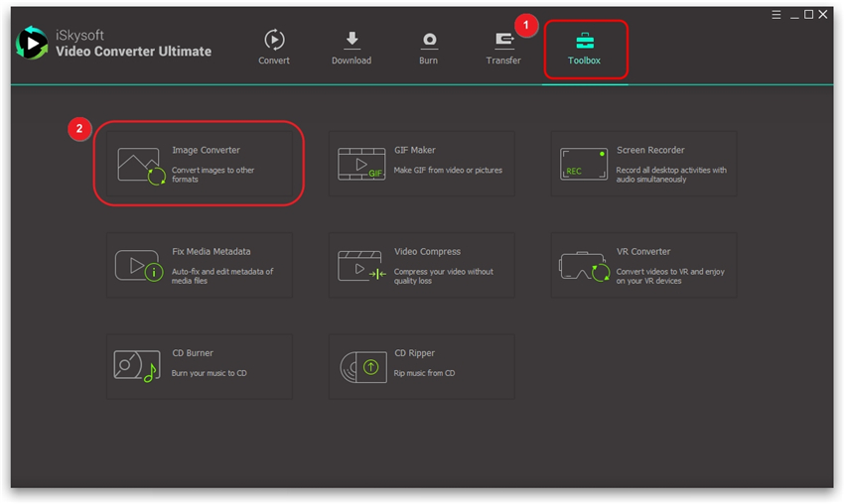Click the 'Video Compress' title text

coord(427,252)
